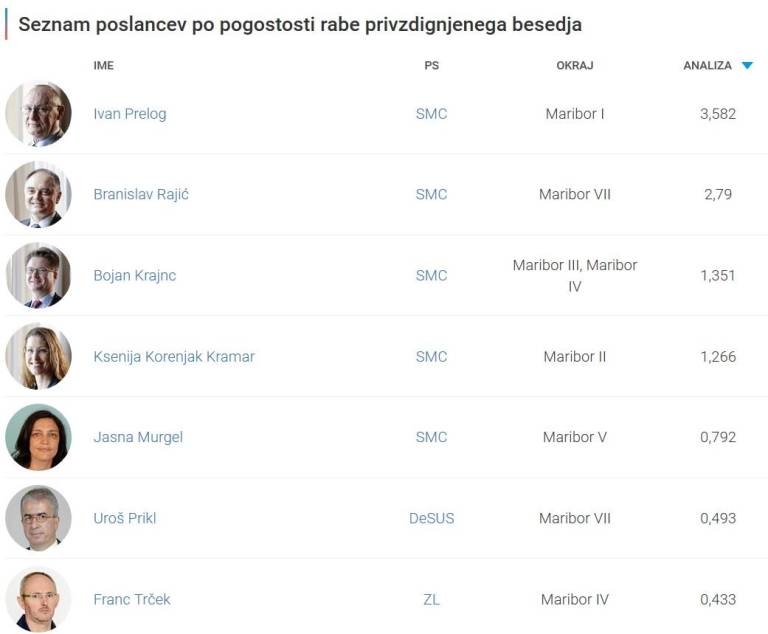This screenshot has height=634, width=768.
Task: Follow the Branislav Rajić link
Action: [x=141, y=194]
